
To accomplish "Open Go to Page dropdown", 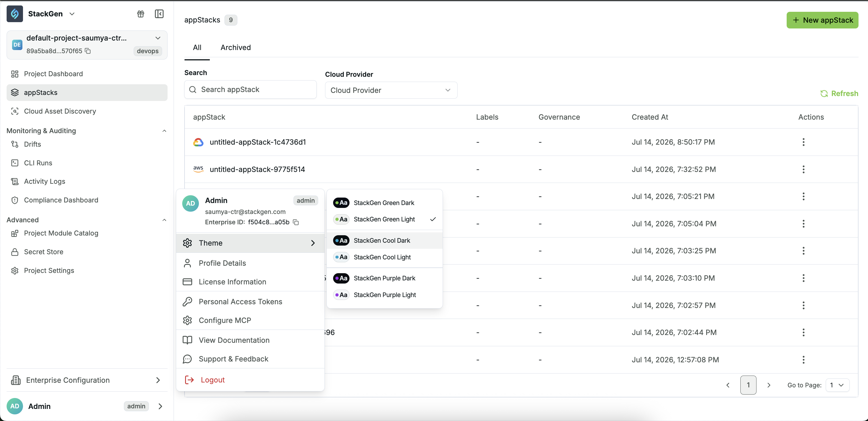I will 837,385.
